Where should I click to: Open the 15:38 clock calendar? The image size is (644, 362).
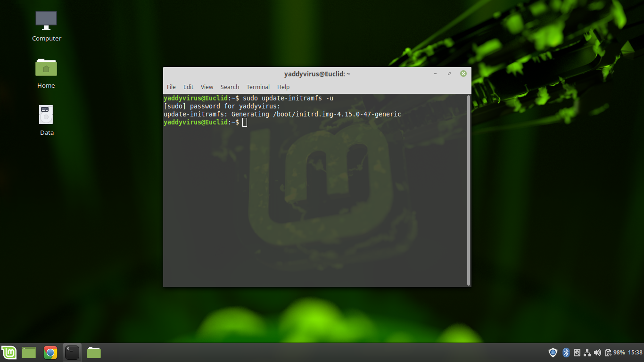(635, 353)
